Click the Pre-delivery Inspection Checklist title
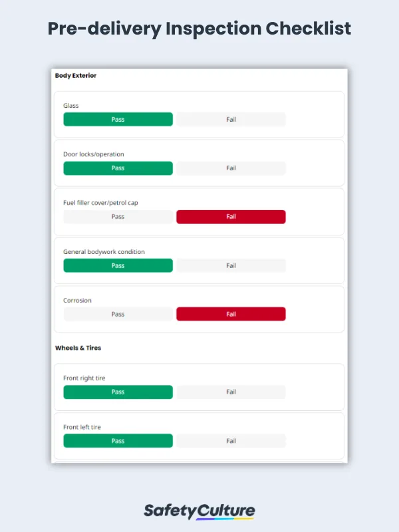The height and width of the screenshot is (532, 399). pyautogui.click(x=199, y=29)
